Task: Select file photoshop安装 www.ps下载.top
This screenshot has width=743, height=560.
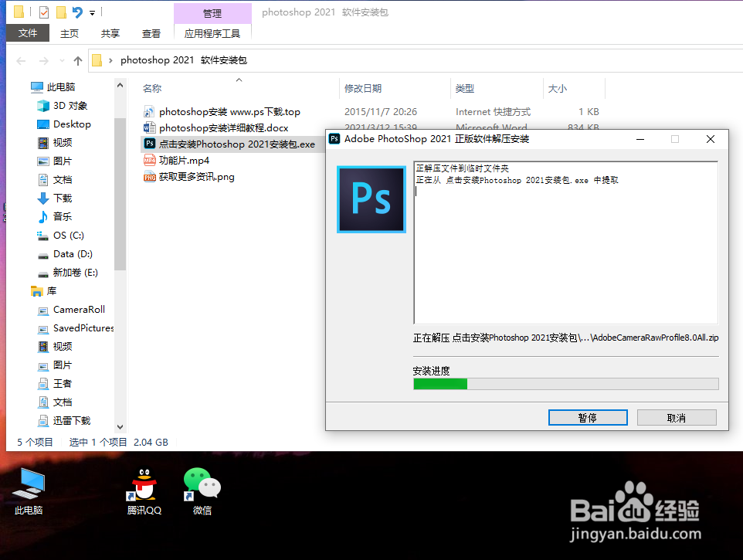Action: (229, 112)
